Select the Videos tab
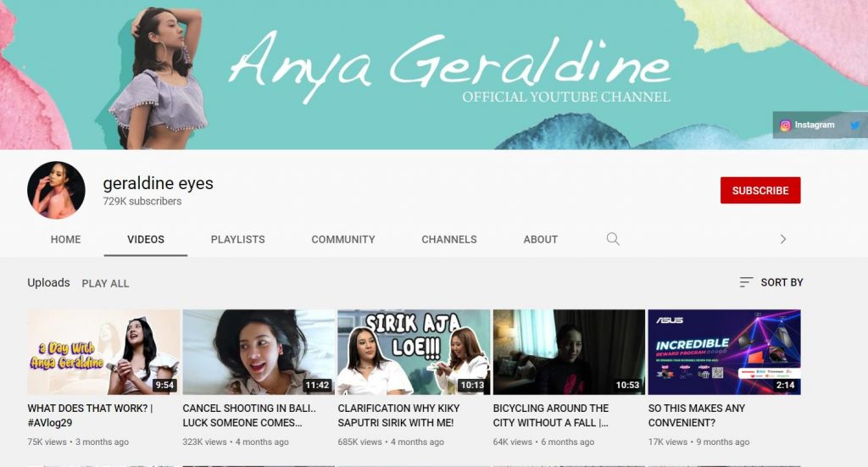The height and width of the screenshot is (467, 868). point(146,240)
